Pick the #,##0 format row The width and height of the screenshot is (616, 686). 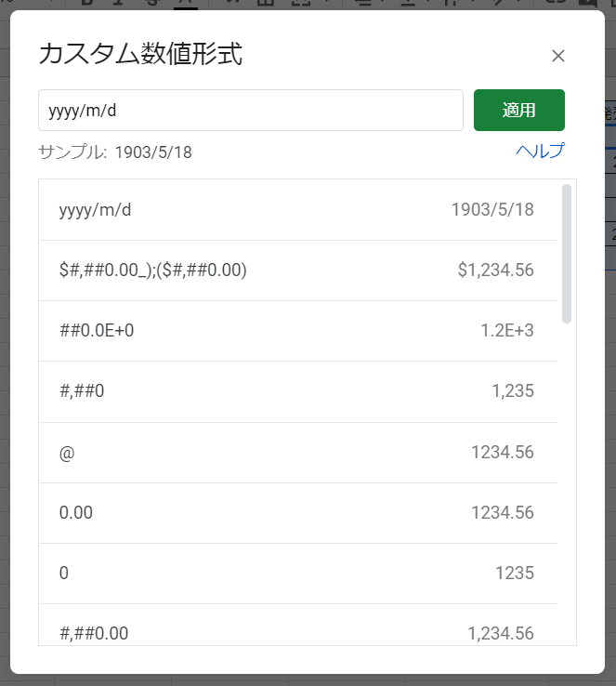pos(298,391)
